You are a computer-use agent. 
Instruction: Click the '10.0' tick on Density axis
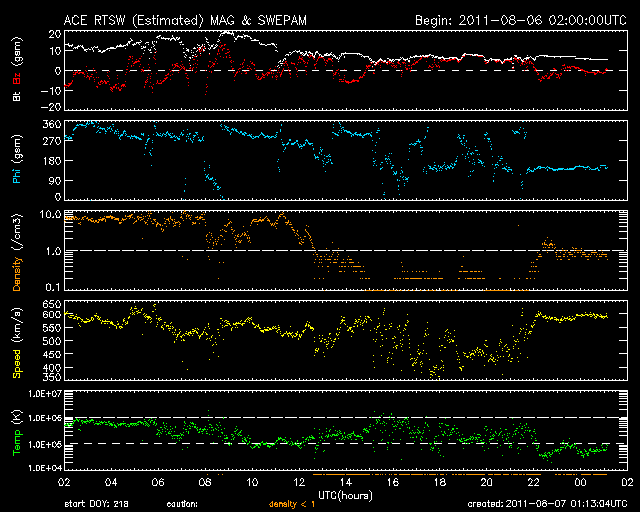click(x=50, y=214)
